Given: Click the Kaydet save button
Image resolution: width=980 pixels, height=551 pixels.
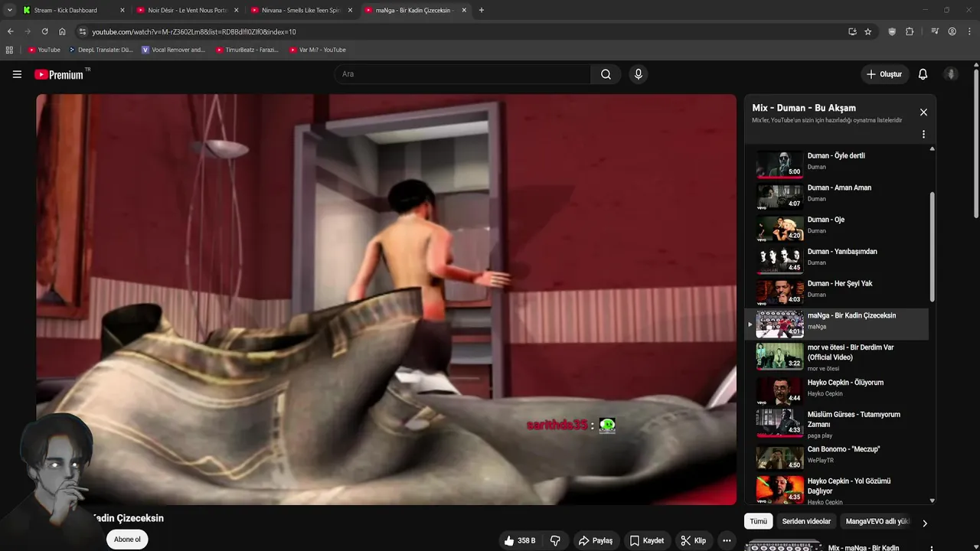Looking at the screenshot, I should click(647, 540).
